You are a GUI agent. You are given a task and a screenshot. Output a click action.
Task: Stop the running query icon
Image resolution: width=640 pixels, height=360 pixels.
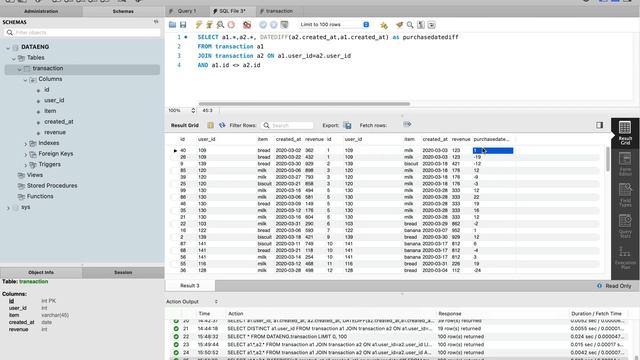coord(231,25)
